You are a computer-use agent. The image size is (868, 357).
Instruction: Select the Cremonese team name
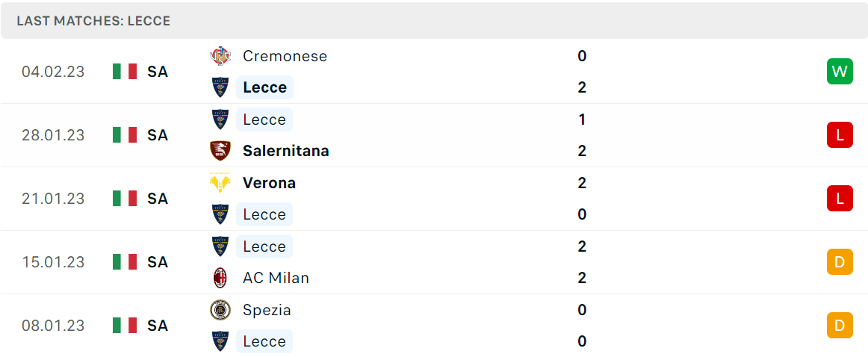[x=285, y=56]
